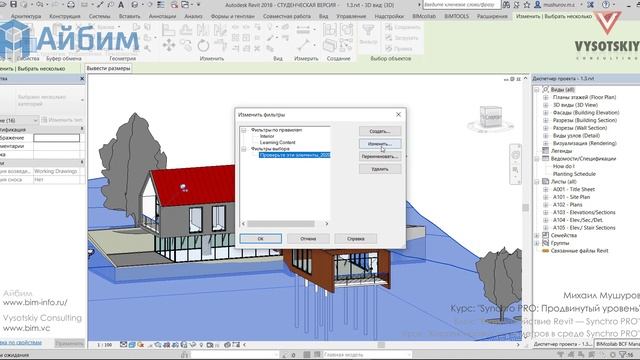Viewport: 640px width, 360px height.
Task: Switch to BIMcollab BCF Manager bottom tab
Action: point(617,344)
